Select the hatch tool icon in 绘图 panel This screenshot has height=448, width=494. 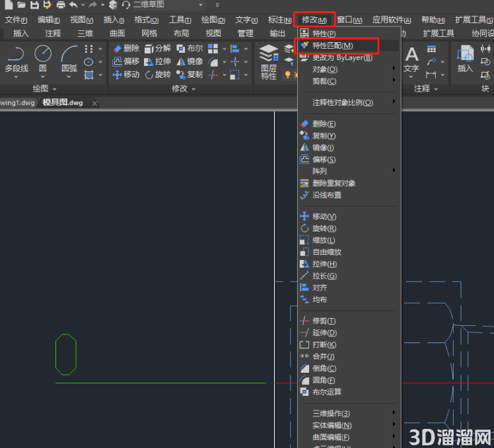tap(88, 75)
